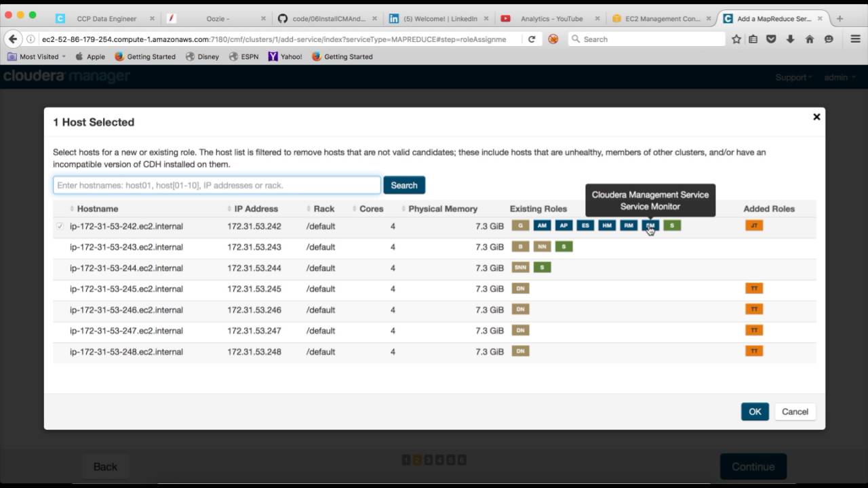
Task: Click the NN role badge on host 243
Action: click(x=542, y=247)
